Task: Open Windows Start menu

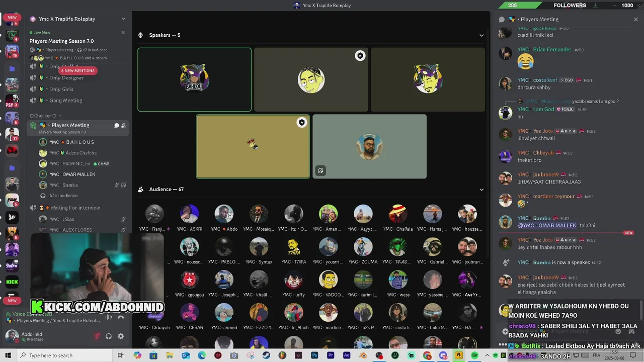Action: click(8, 355)
